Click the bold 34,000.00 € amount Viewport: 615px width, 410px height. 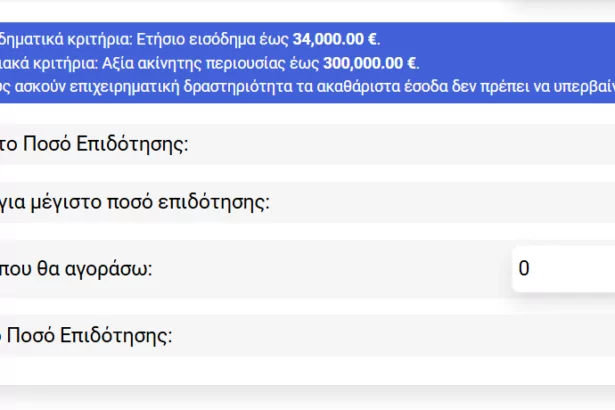336,40
